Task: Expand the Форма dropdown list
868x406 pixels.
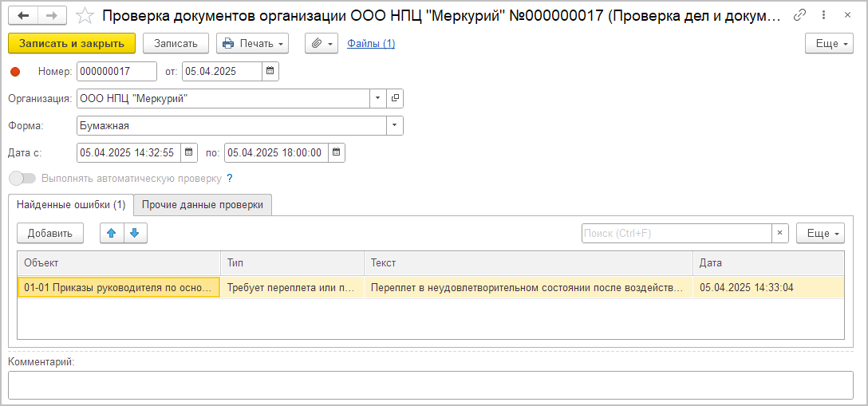Action: (x=394, y=125)
